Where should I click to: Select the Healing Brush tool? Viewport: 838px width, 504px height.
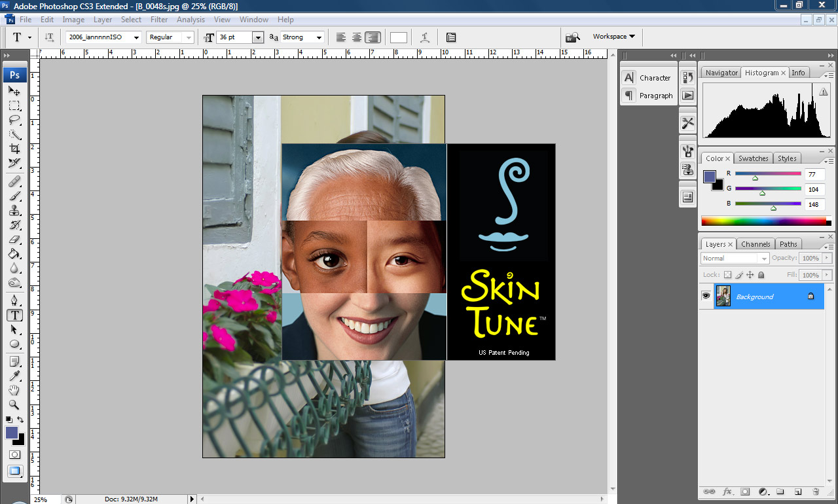(x=14, y=181)
